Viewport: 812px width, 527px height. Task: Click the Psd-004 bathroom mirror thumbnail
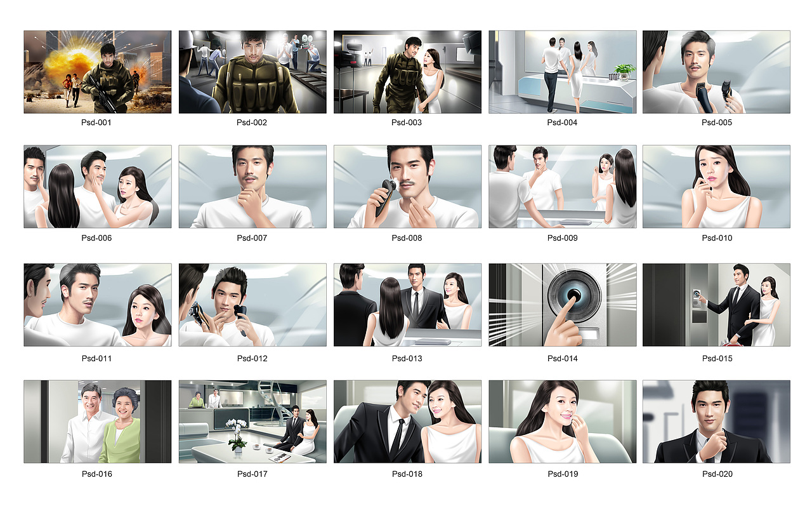pyautogui.click(x=563, y=72)
